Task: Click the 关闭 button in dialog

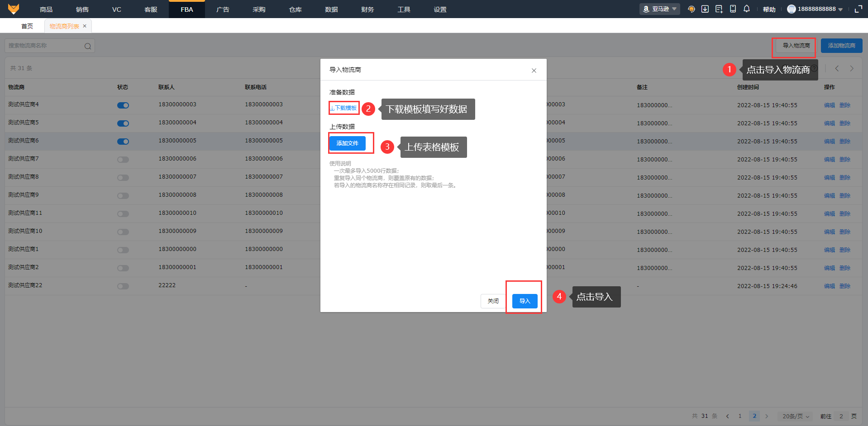Action: (493, 301)
